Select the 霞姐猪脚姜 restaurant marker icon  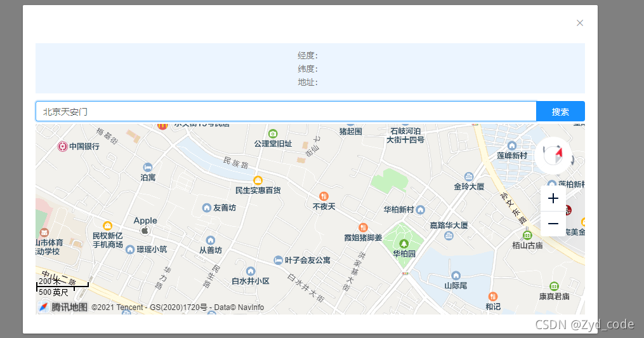[363, 227]
